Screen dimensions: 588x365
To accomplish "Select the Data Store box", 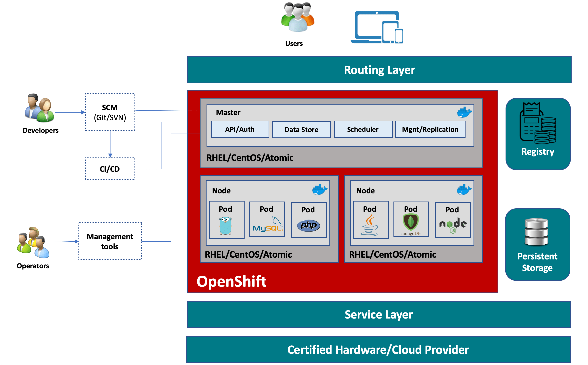I will [301, 130].
